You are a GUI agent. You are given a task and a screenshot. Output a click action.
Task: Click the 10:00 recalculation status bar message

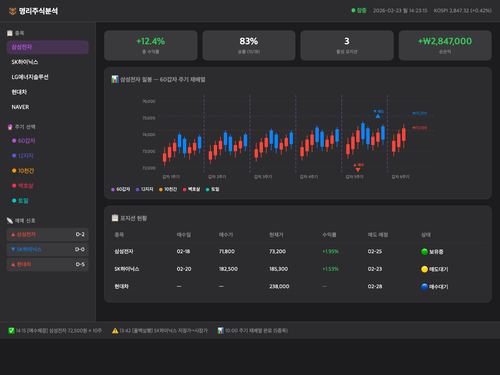[253, 330]
